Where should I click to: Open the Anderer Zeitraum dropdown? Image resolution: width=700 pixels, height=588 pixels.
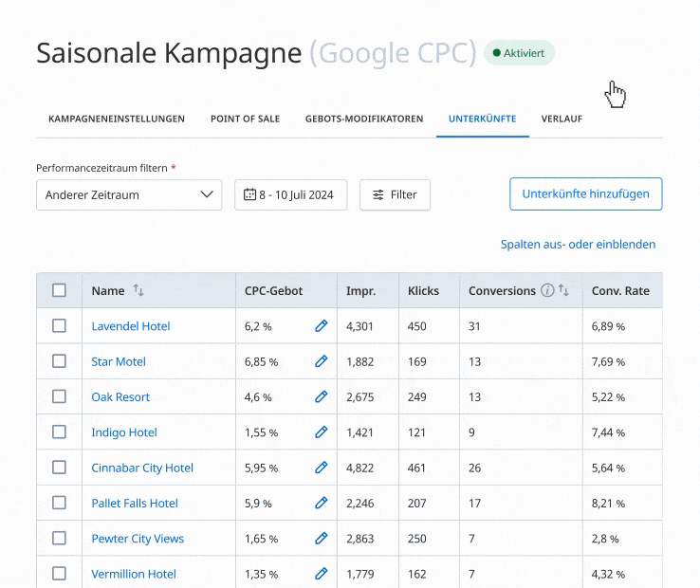[129, 194]
